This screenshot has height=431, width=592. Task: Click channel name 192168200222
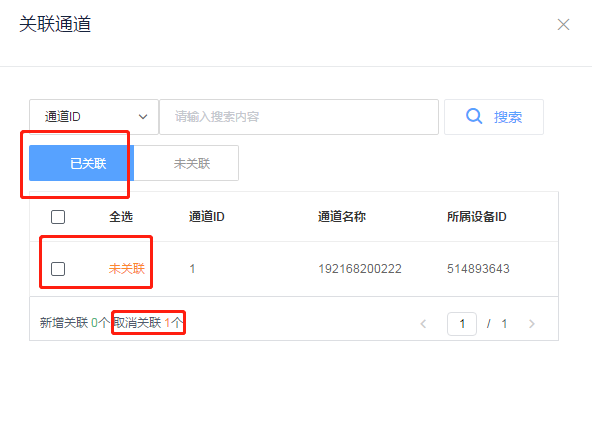pyautogui.click(x=360, y=269)
